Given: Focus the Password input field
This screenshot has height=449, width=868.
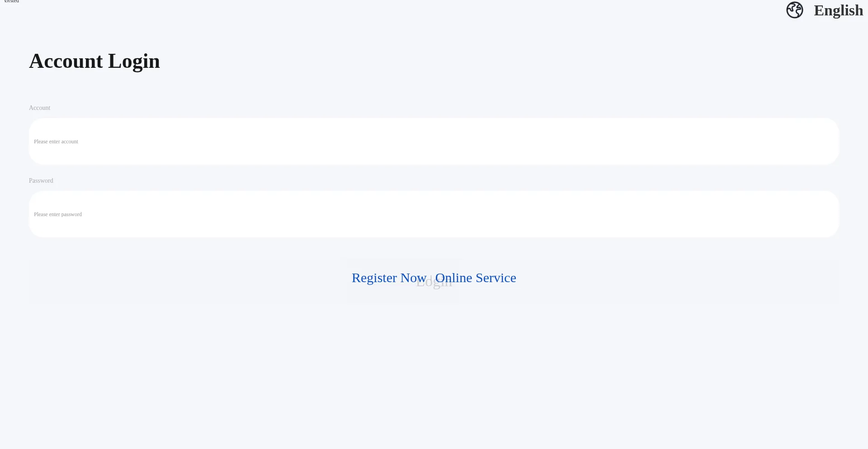Looking at the screenshot, I should click(434, 214).
